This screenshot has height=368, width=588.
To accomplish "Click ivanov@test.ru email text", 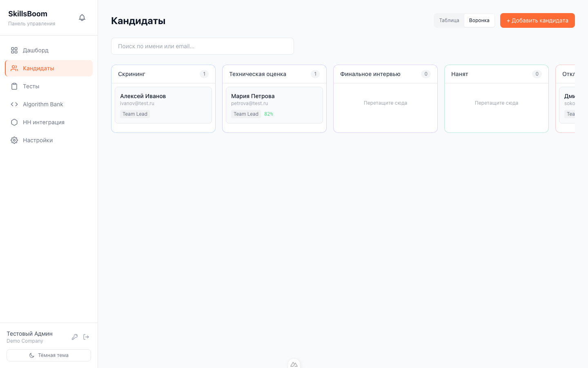I will [x=137, y=103].
